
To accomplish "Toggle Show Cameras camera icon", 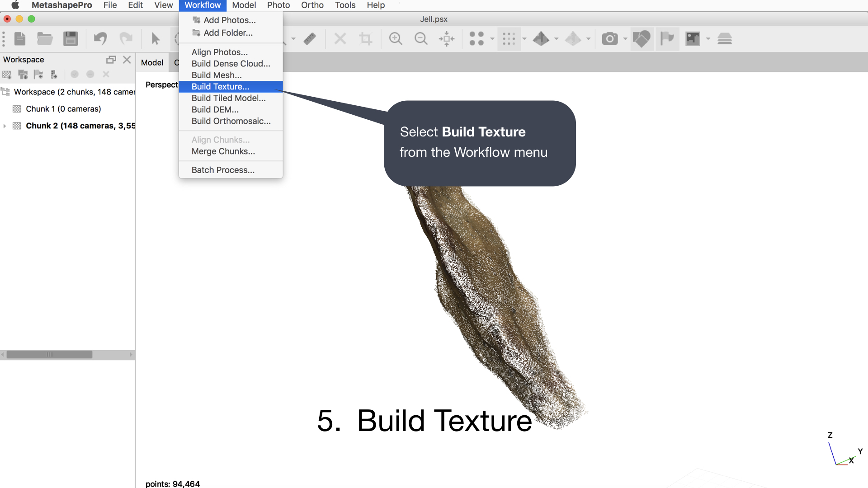I will click(x=609, y=39).
